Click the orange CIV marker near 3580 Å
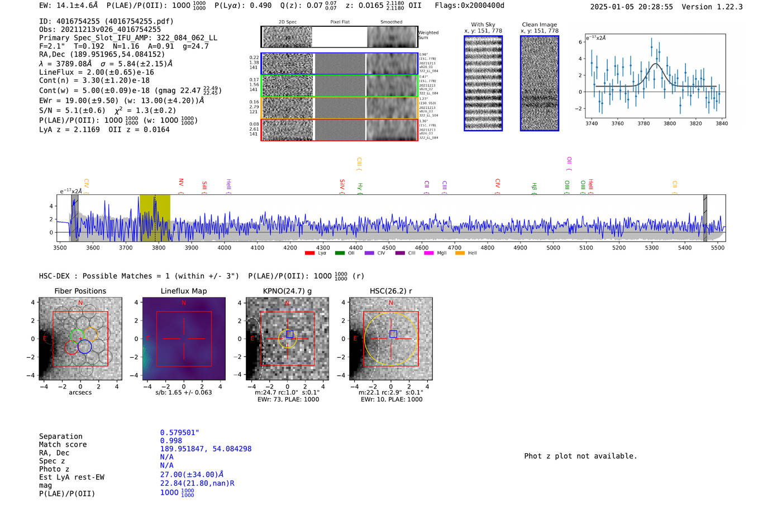Image resolution: width=782 pixels, height=532 pixels. [86, 186]
